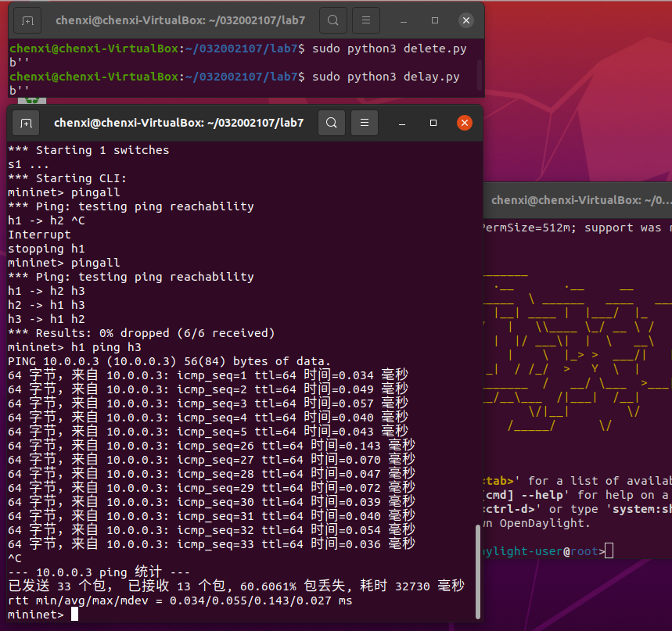The height and width of the screenshot is (631, 672).
Task: Close the top background terminal window
Action: [466, 20]
